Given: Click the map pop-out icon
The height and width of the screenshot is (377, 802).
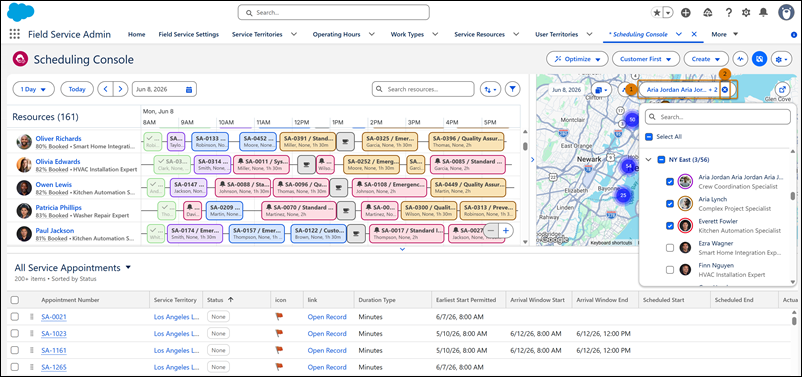Looking at the screenshot, I should pyautogui.click(x=782, y=89).
